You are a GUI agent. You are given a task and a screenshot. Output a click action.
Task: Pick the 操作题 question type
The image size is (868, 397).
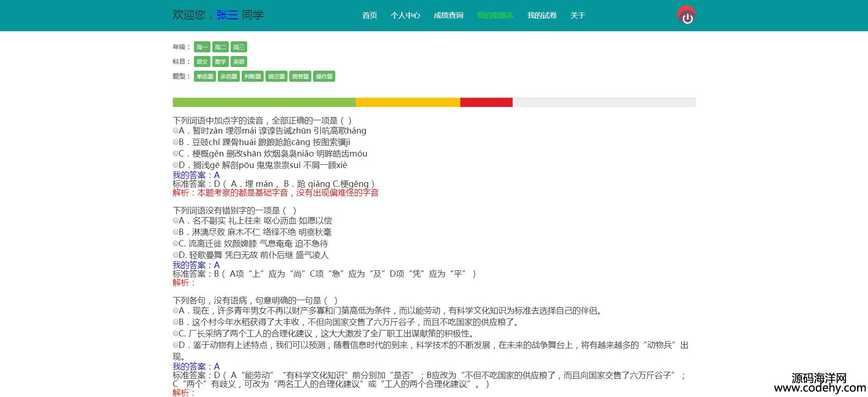[x=324, y=76]
